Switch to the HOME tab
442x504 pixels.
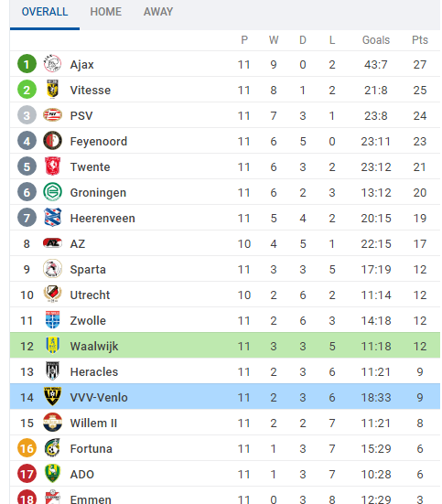[x=106, y=12]
